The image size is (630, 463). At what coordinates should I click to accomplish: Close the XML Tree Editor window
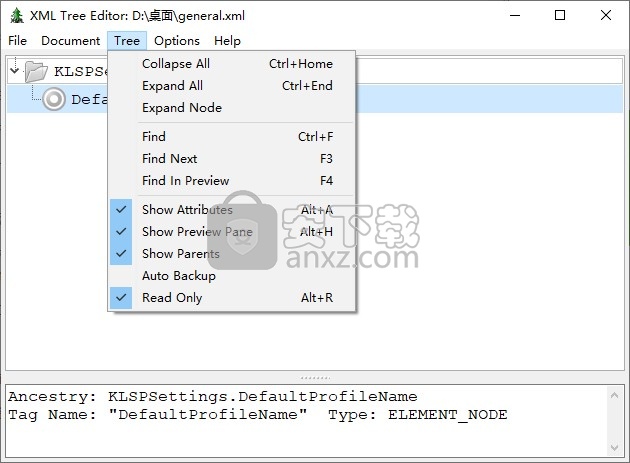[x=605, y=16]
